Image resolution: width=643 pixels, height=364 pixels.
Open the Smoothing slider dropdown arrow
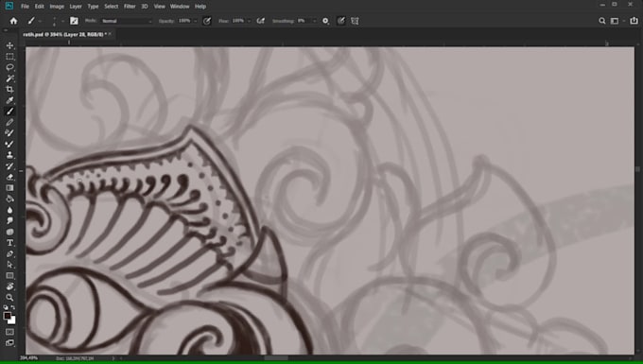(314, 21)
